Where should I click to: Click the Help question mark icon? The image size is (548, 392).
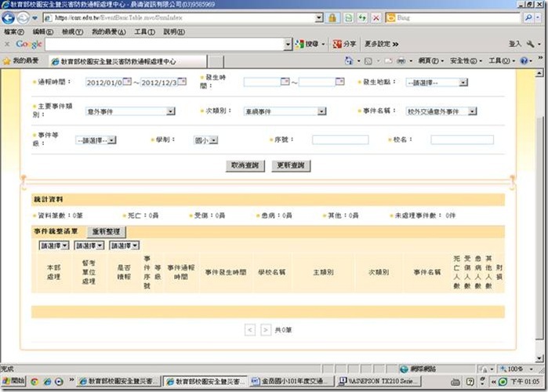(x=524, y=61)
